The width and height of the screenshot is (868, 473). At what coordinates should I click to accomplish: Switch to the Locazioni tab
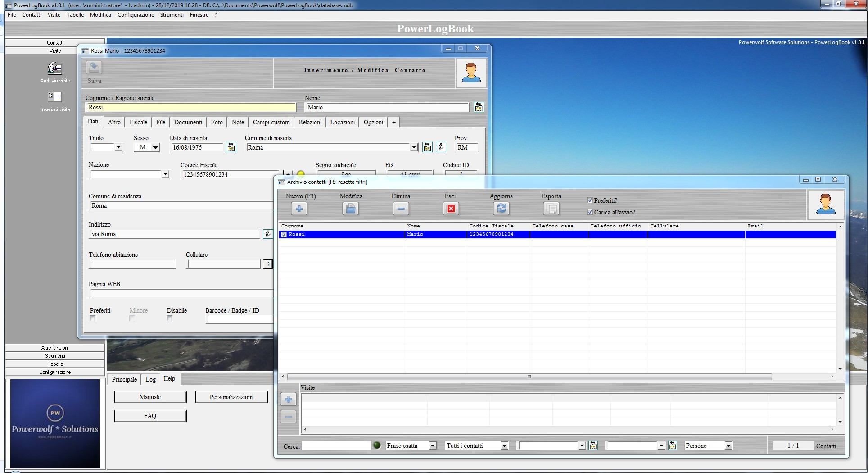342,122
